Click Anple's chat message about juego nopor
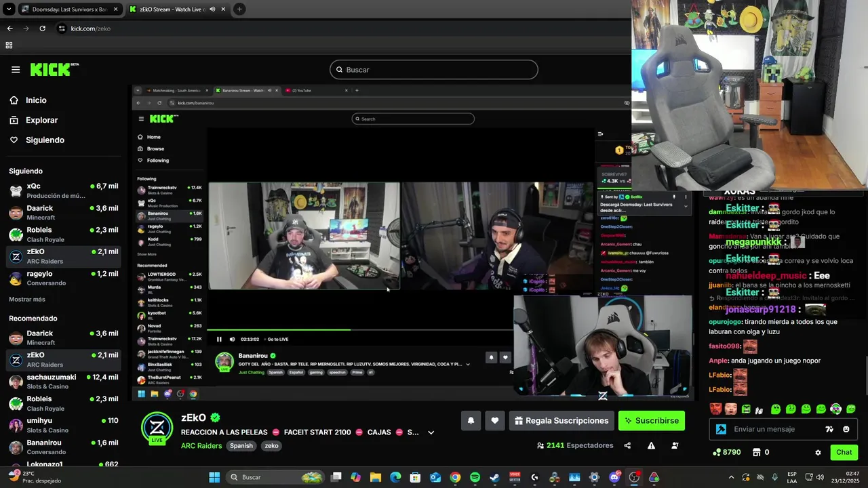 (x=765, y=361)
